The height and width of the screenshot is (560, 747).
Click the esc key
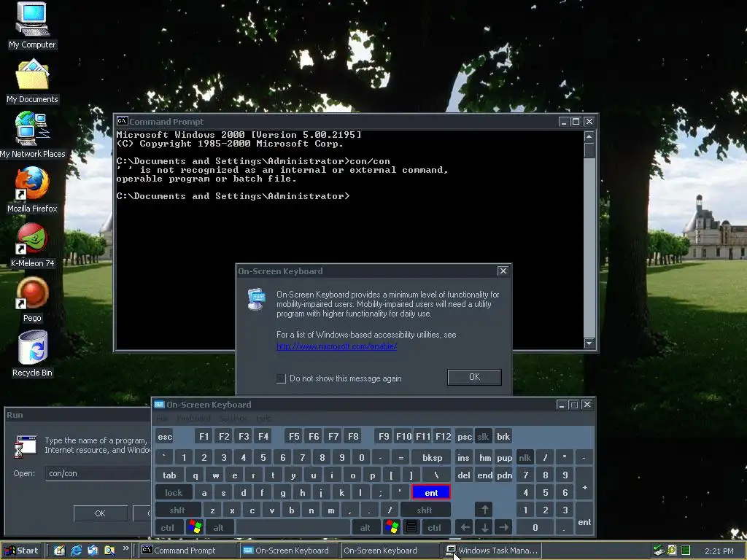165,437
